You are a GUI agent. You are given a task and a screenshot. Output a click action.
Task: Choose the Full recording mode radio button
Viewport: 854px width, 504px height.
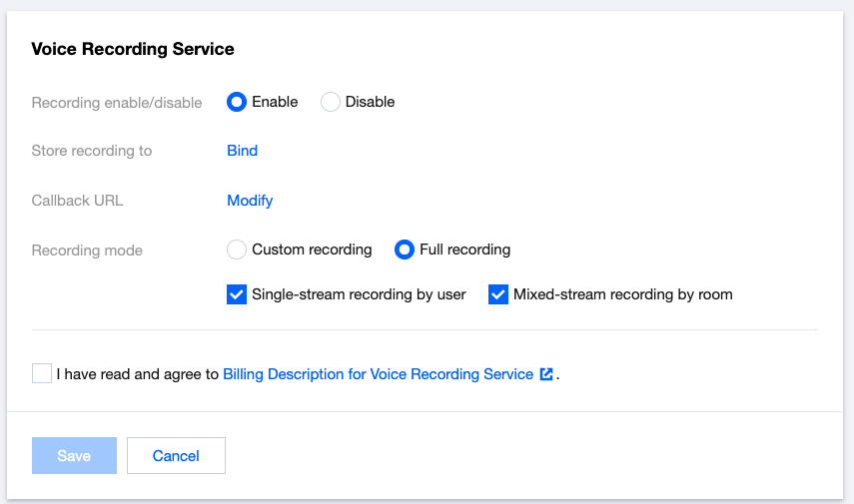pos(405,250)
